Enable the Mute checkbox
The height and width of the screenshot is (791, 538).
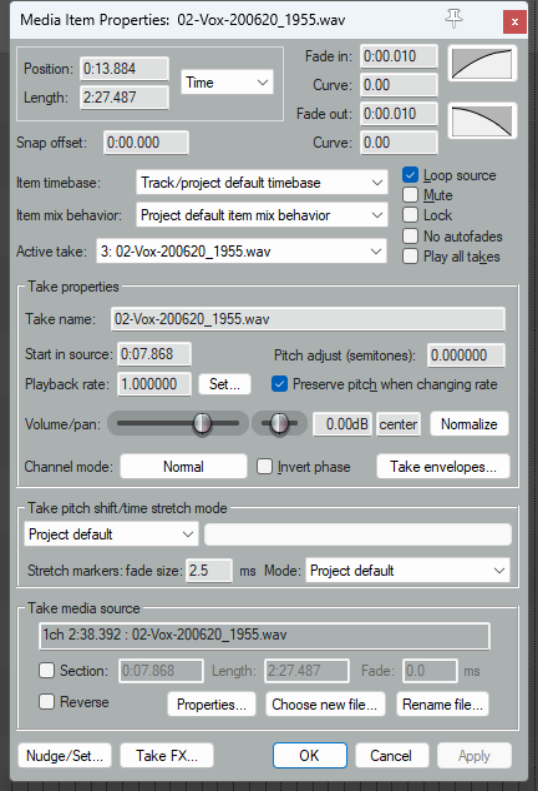coord(410,195)
